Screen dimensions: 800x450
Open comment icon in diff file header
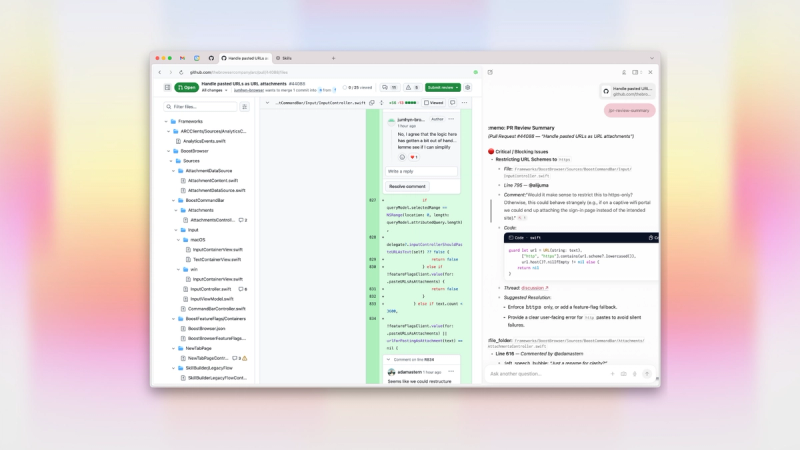453,103
